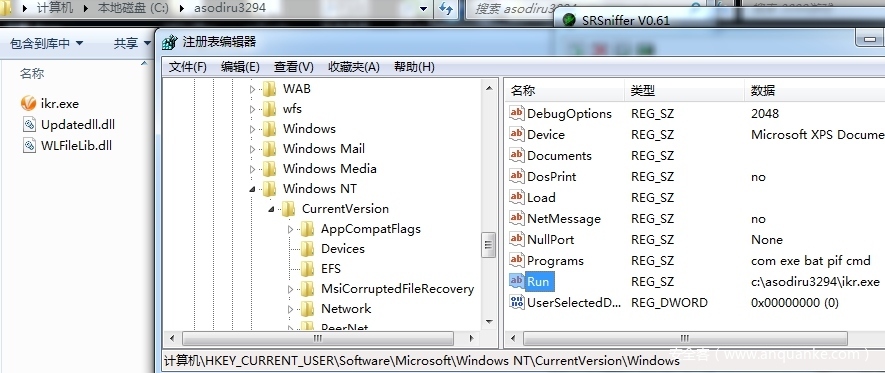
Task: Click the tree pane horizontal scrollbar thumb
Action: (317, 339)
